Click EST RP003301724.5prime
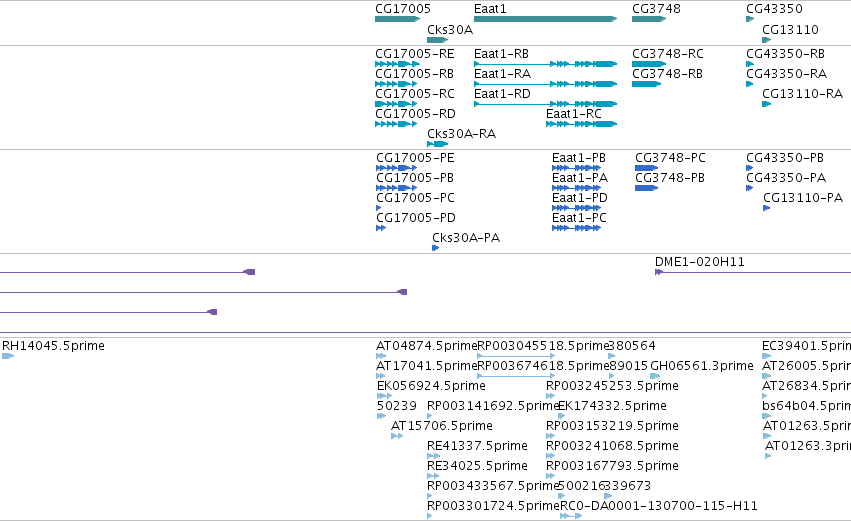 (493, 507)
